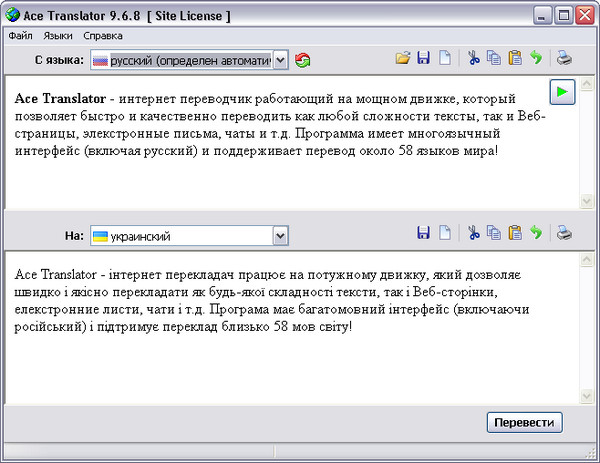Screen dimensions: 600x463
Task: Expand the target language dropdown arrow
Action: (280, 236)
